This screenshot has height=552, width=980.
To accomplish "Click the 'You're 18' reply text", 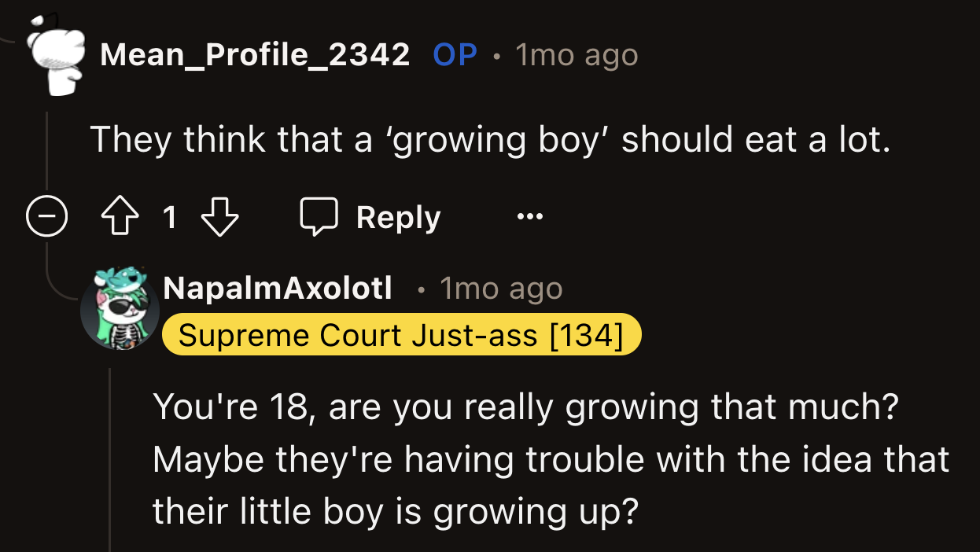I will pos(525,407).
